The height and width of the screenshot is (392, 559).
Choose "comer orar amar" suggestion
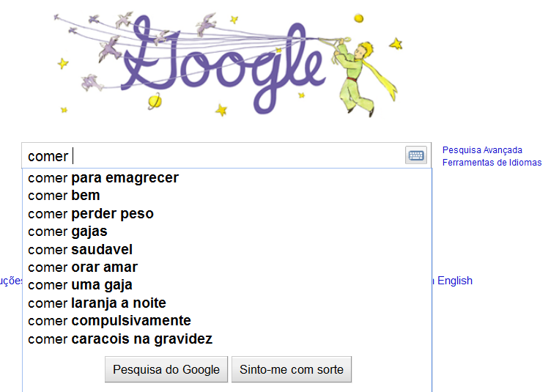[x=83, y=267]
